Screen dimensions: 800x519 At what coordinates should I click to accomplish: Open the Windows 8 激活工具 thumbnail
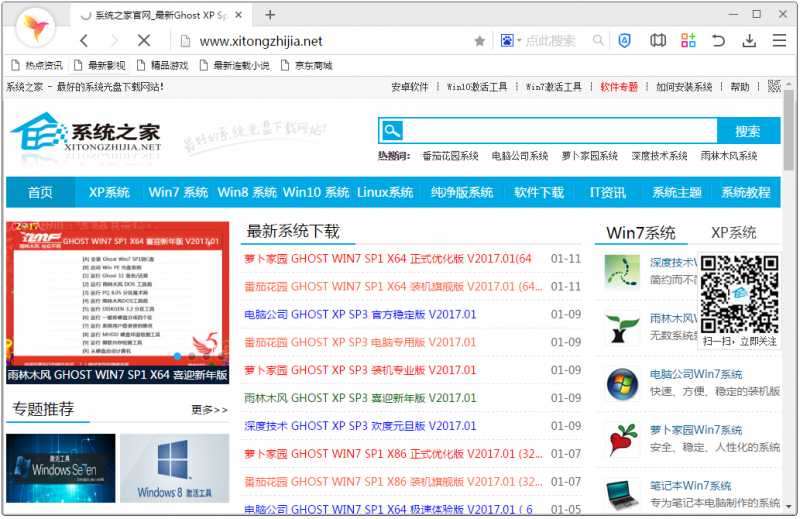(174, 468)
